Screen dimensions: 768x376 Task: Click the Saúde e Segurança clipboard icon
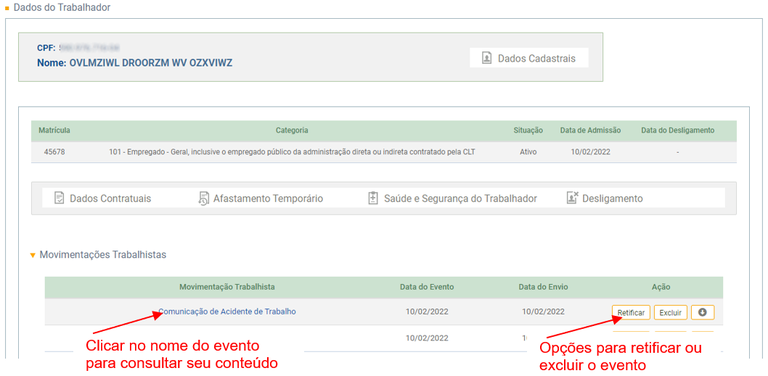(x=373, y=198)
